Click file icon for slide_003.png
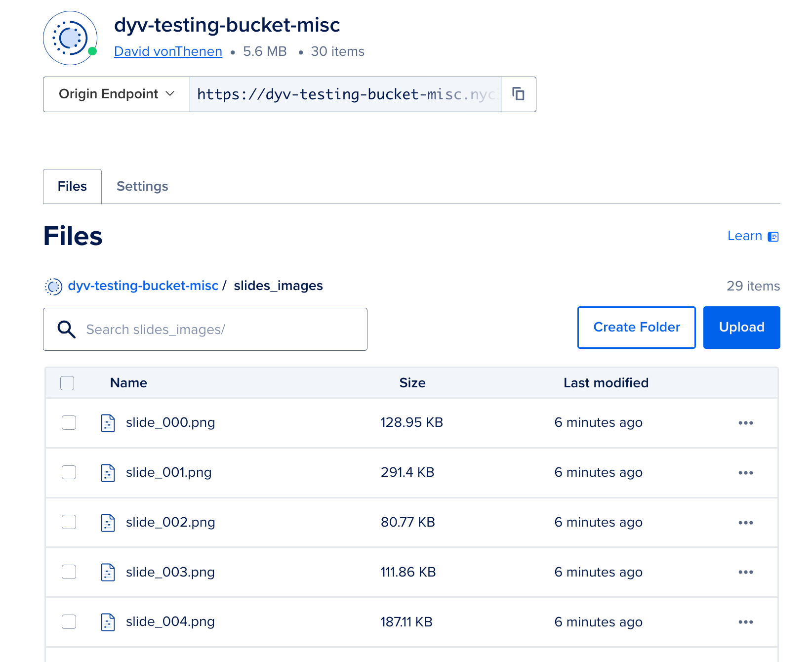812x662 pixels. [108, 572]
